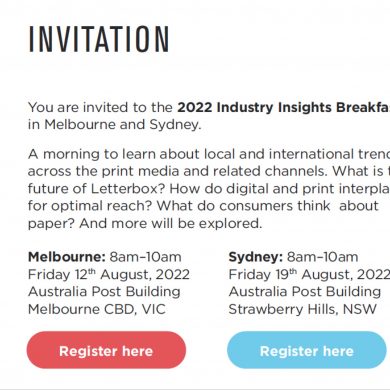390x390 pixels.
Task: Click 'And more will be explored.' text
Action: tap(170, 223)
